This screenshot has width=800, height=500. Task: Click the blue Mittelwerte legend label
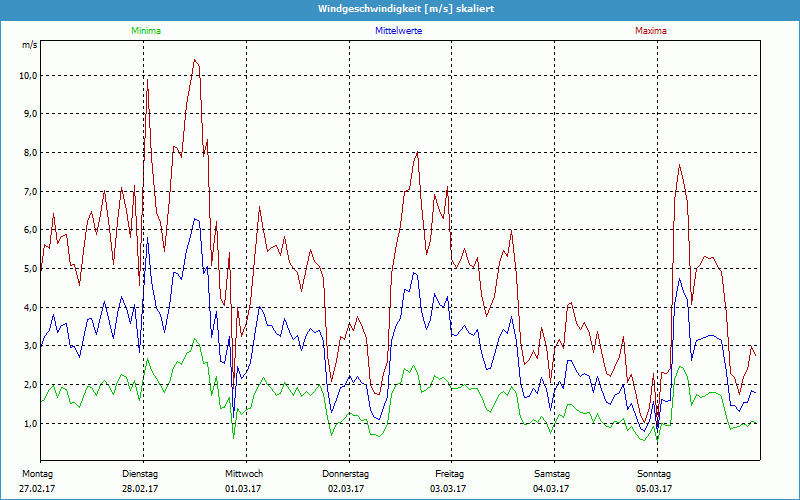(x=398, y=31)
